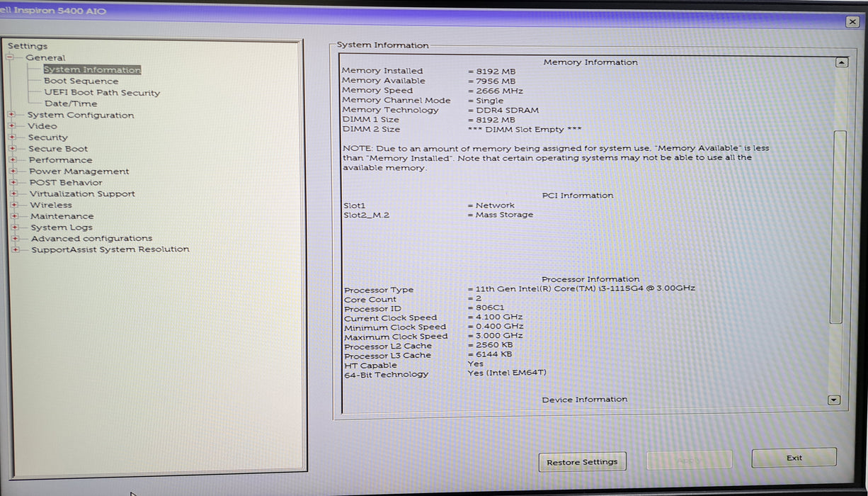Click the Device Information heading
The image size is (868, 496).
click(x=585, y=400)
